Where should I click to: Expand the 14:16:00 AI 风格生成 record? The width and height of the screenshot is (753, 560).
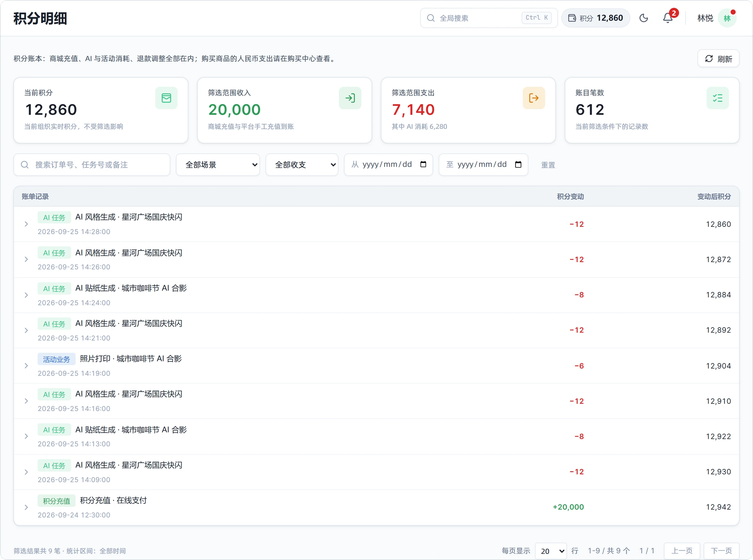point(26,401)
